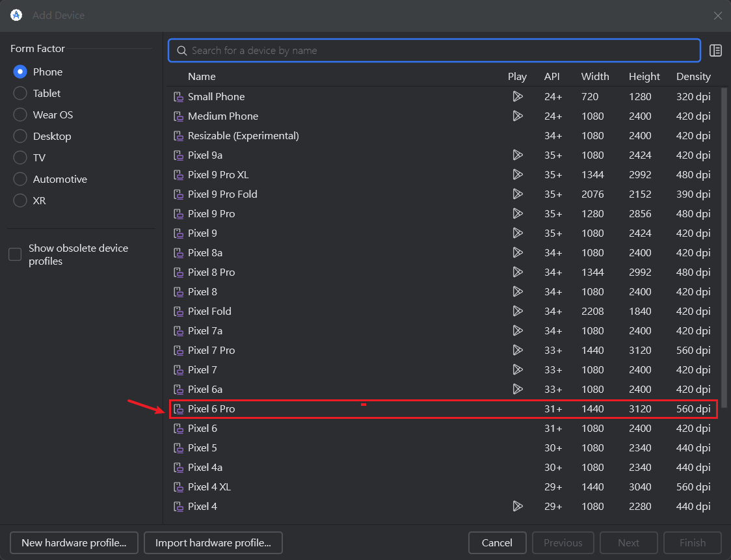Click the Previous button
Image resolution: width=731 pixels, height=560 pixels.
click(x=563, y=542)
